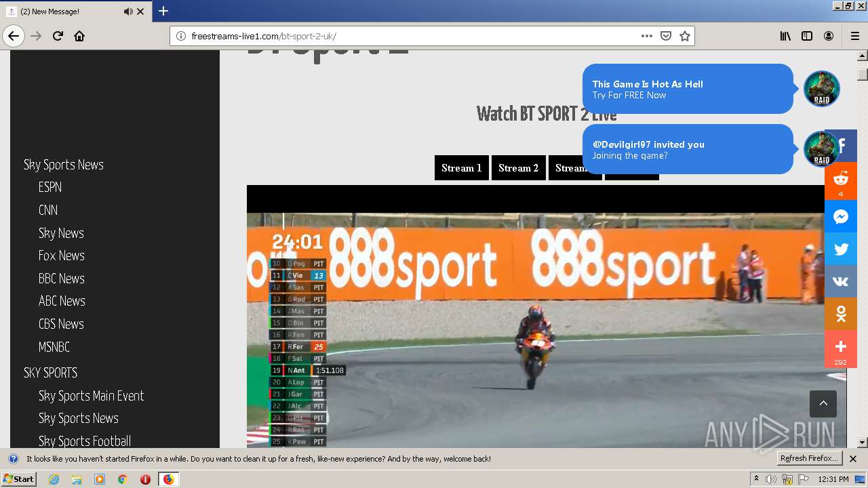Share on Reddit icon
Viewport: 868px width, 488px height.
(841, 181)
